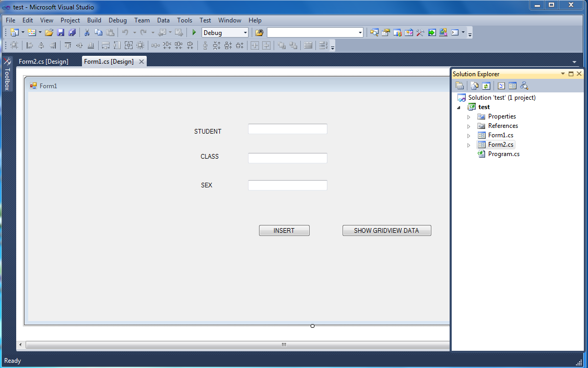The width and height of the screenshot is (588, 368).
Task: Open the Properties icon in Solution Explorer
Action: point(460,86)
